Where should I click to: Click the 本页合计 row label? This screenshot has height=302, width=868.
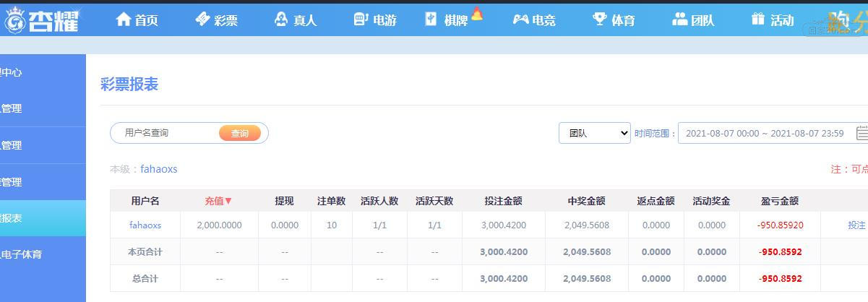pos(145,251)
